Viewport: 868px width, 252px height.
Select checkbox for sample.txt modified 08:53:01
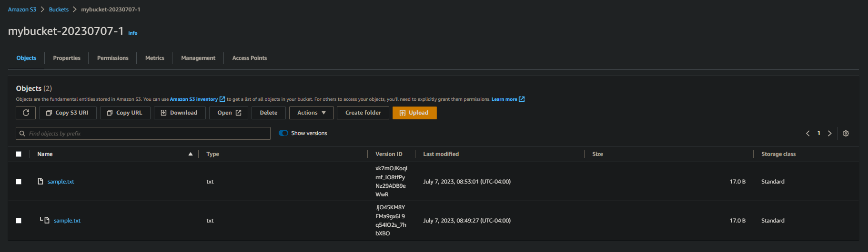click(19, 182)
